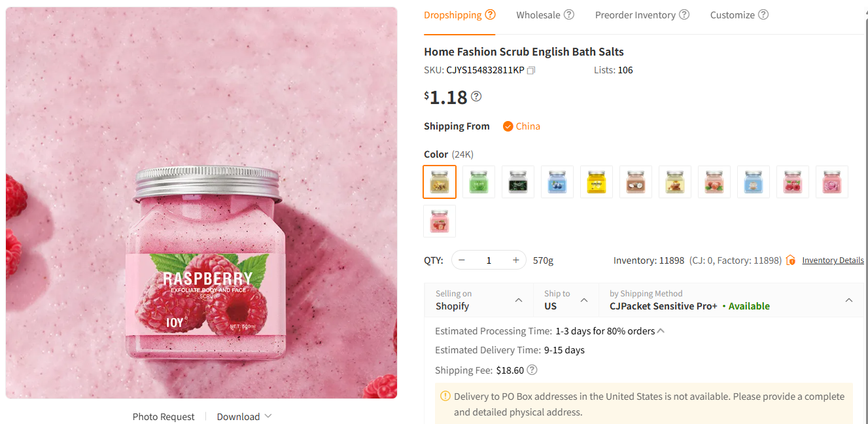Open the Inventory Details link
This screenshot has width=868, height=424.
[832, 260]
